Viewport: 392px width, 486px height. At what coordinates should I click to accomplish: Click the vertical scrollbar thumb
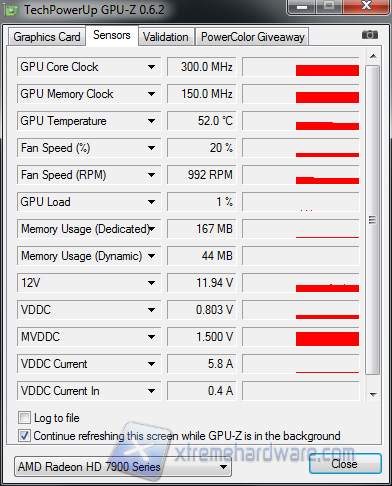[x=373, y=220]
